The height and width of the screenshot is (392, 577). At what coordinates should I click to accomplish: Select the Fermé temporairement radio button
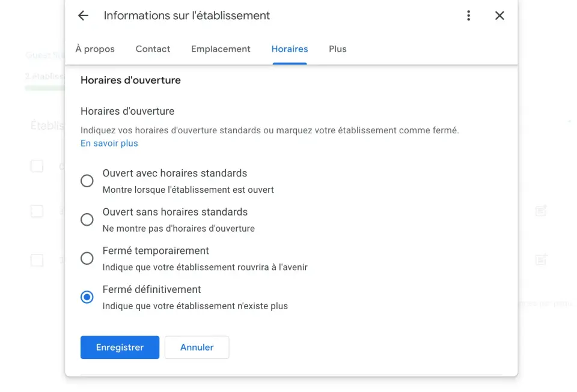[87, 258]
